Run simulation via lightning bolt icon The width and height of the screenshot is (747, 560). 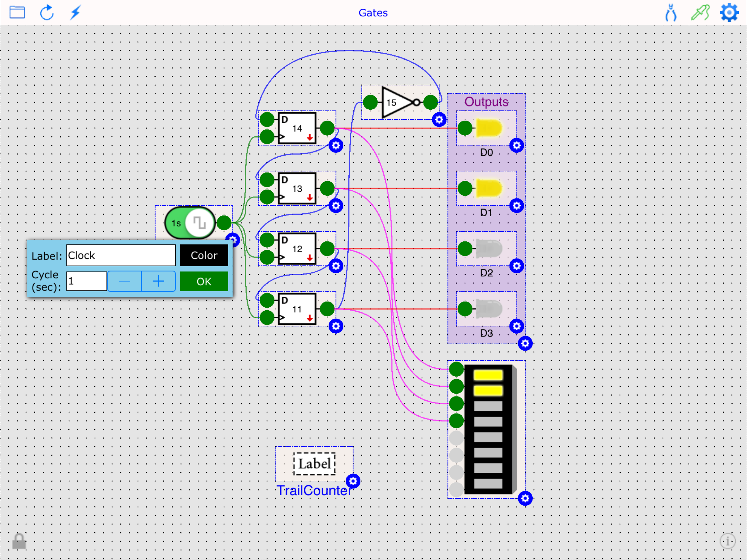[x=75, y=13]
